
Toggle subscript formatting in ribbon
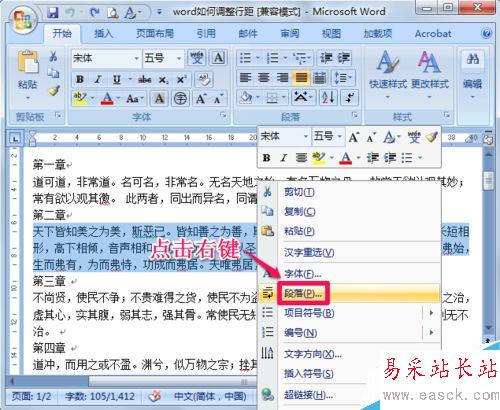coord(163,79)
